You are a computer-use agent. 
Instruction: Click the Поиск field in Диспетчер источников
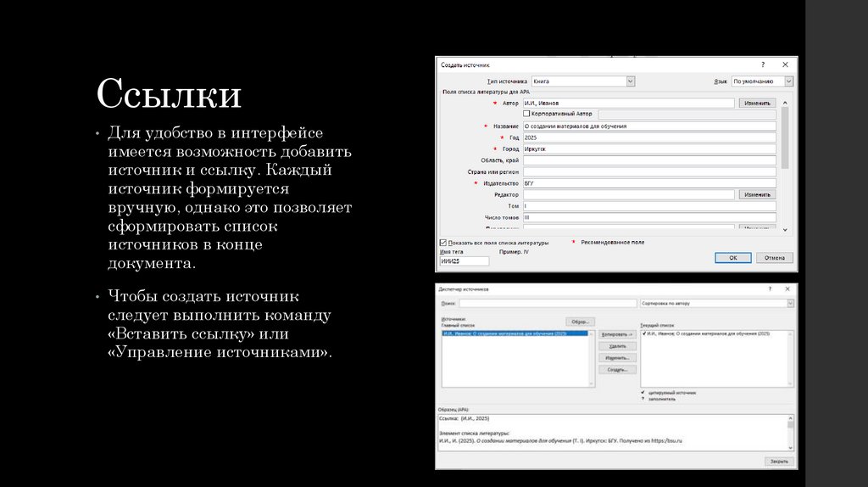548,304
